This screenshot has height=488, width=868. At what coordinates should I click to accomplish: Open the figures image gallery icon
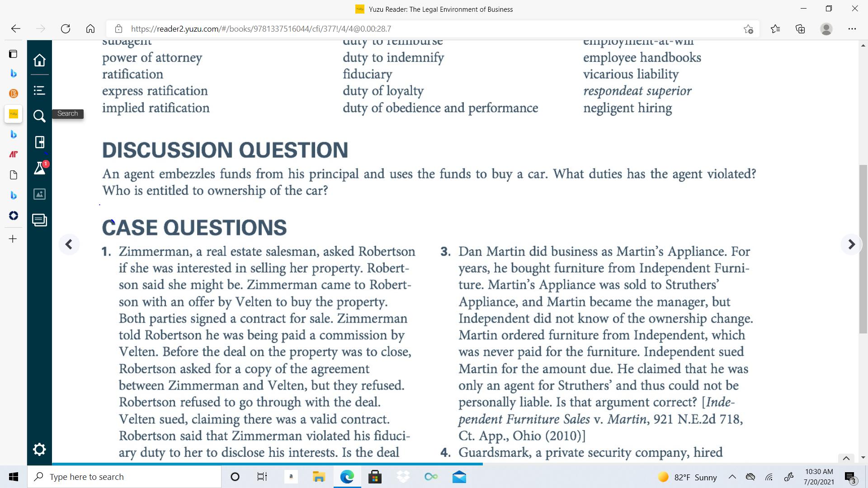(x=39, y=194)
